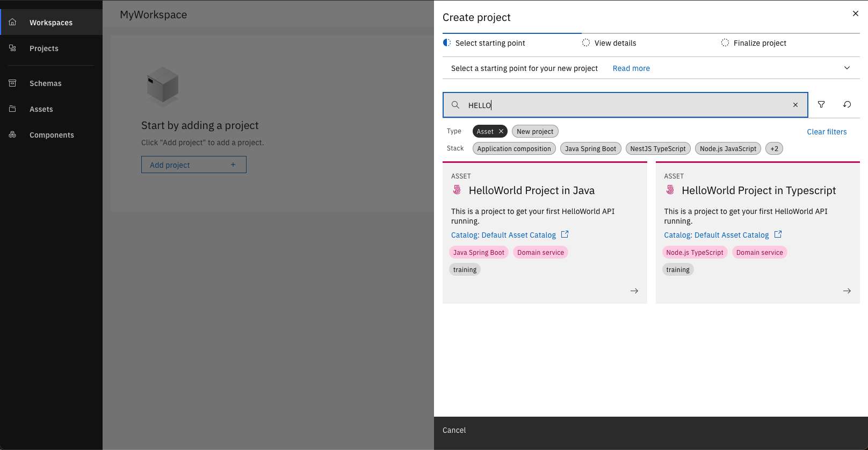
Task: Click arrow on HelloWorld Project in Typescript card
Action: click(x=847, y=291)
